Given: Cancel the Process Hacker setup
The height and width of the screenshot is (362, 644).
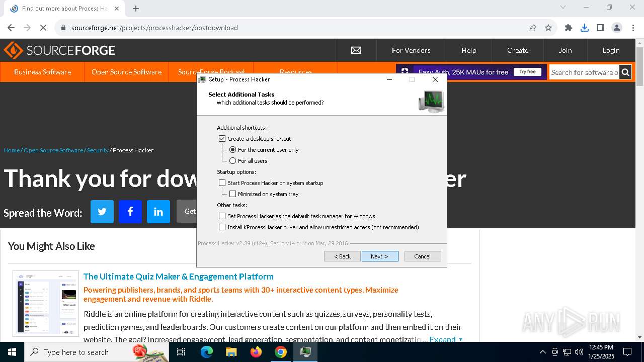Looking at the screenshot, I should (423, 256).
